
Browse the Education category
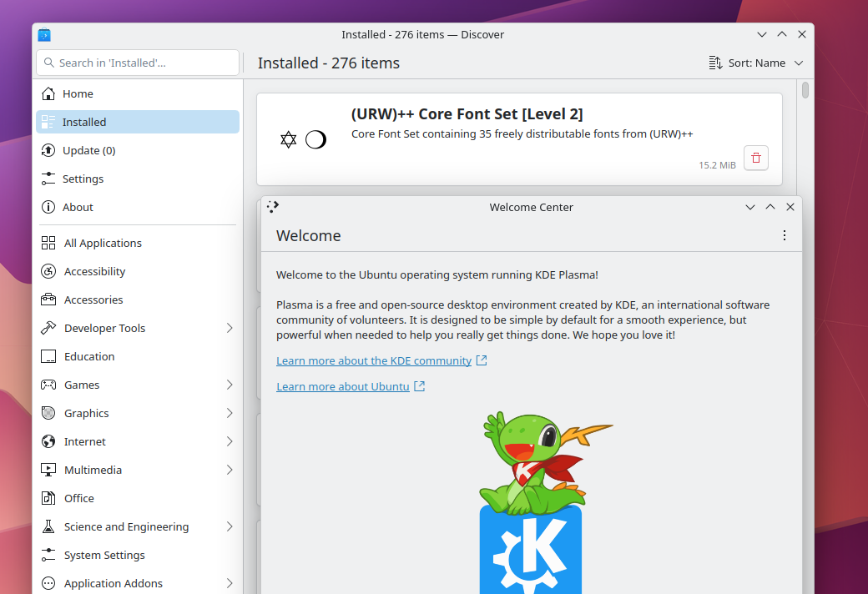(138, 356)
